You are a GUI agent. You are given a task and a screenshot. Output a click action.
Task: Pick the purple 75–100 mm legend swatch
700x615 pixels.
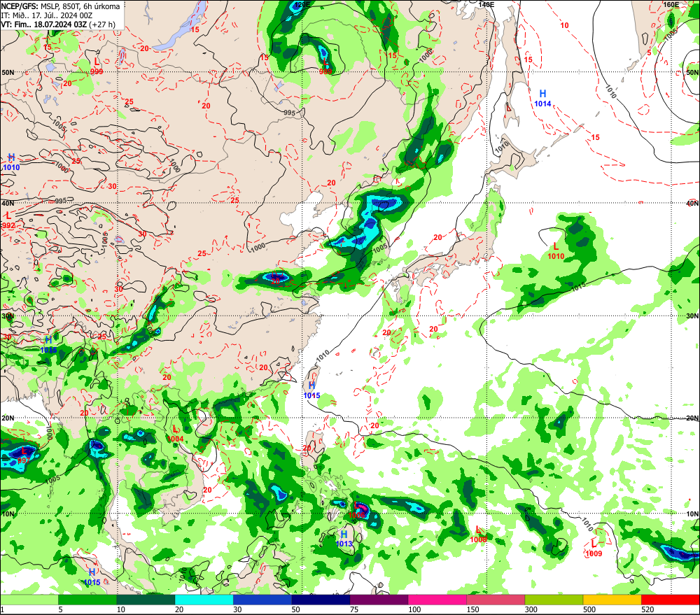tap(379, 600)
